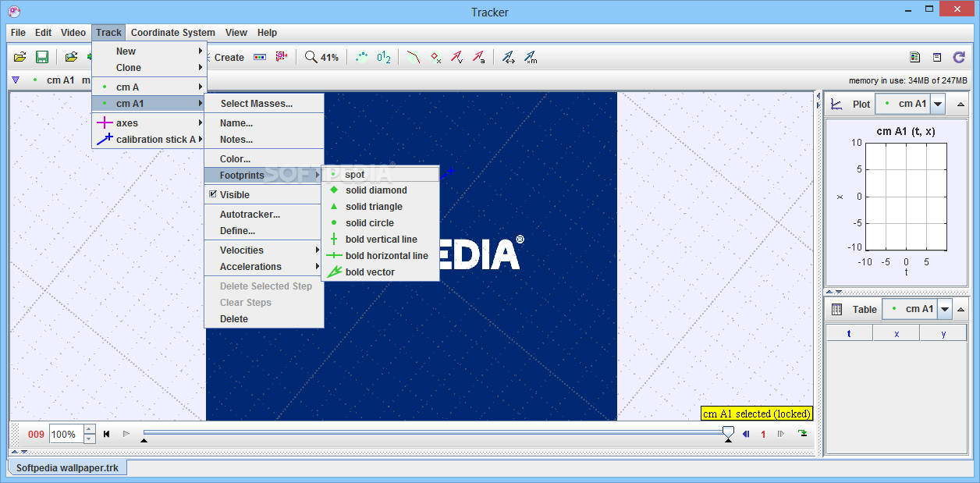Screen dimensions: 980x483
Task: Click Delete in the track menu
Action: 264,319
